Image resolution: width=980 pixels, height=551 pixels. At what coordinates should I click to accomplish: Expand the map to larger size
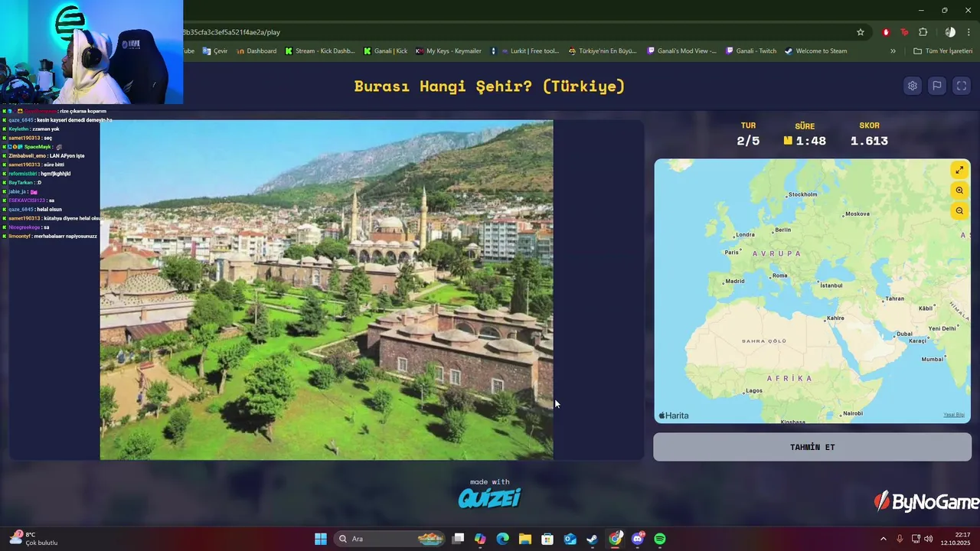[x=959, y=170]
